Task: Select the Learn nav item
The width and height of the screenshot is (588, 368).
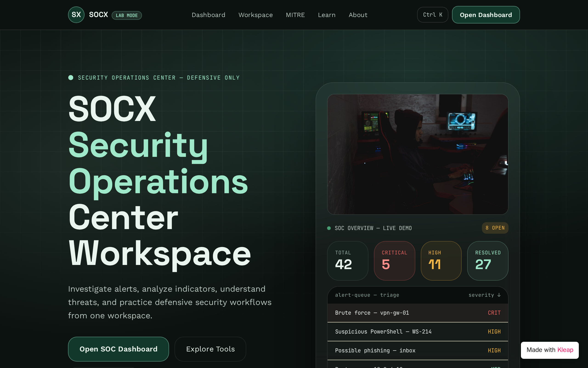Action: tap(327, 15)
